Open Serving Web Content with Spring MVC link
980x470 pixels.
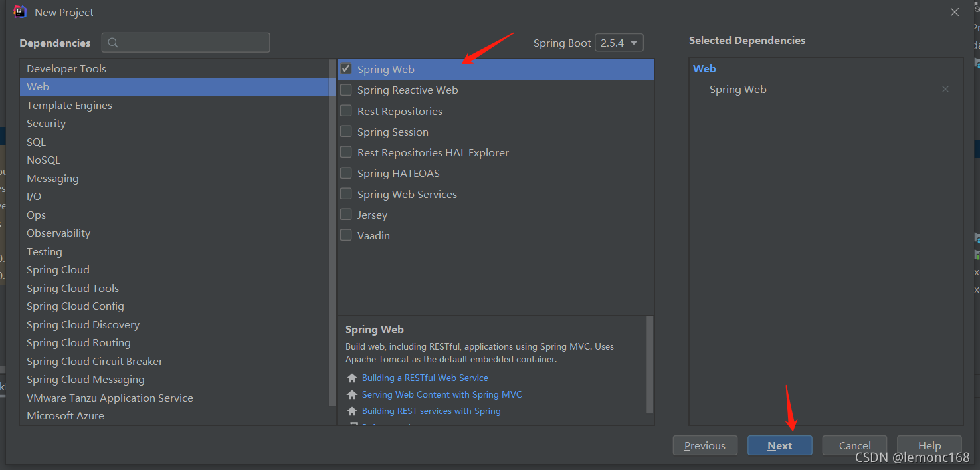(442, 394)
